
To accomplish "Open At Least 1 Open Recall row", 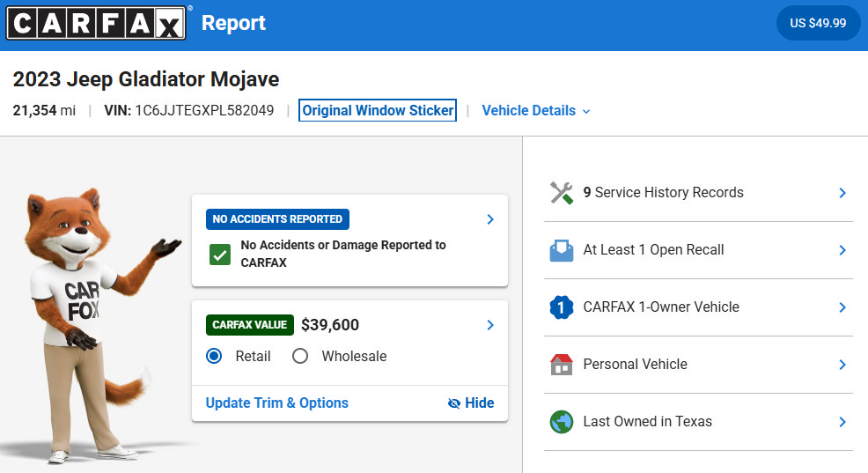I will point(699,250).
